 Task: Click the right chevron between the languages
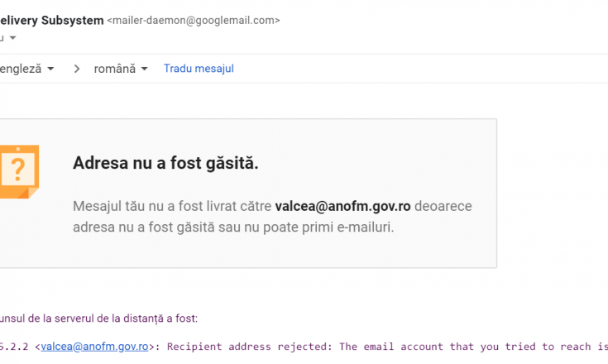tap(77, 69)
